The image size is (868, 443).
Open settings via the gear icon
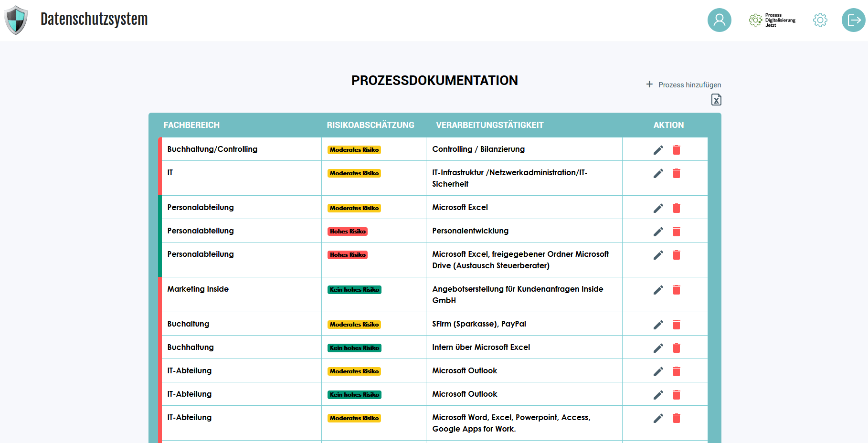(x=820, y=20)
